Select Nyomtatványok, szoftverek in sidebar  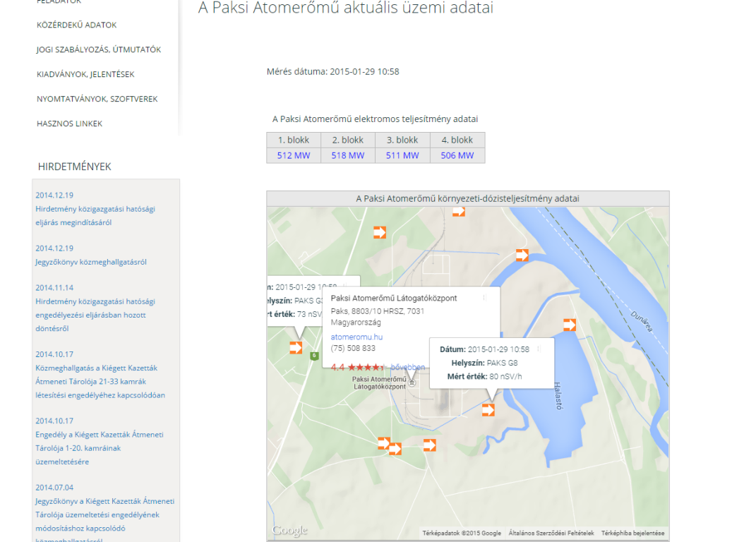point(97,100)
